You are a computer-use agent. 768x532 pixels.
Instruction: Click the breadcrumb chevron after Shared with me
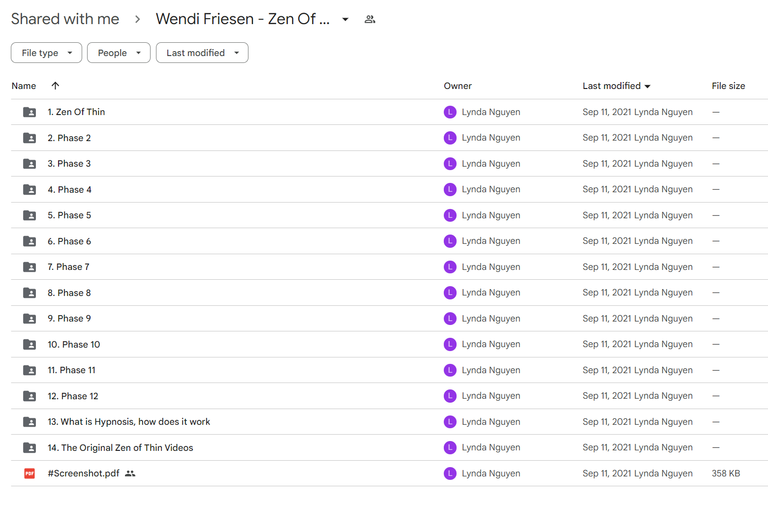(x=138, y=19)
